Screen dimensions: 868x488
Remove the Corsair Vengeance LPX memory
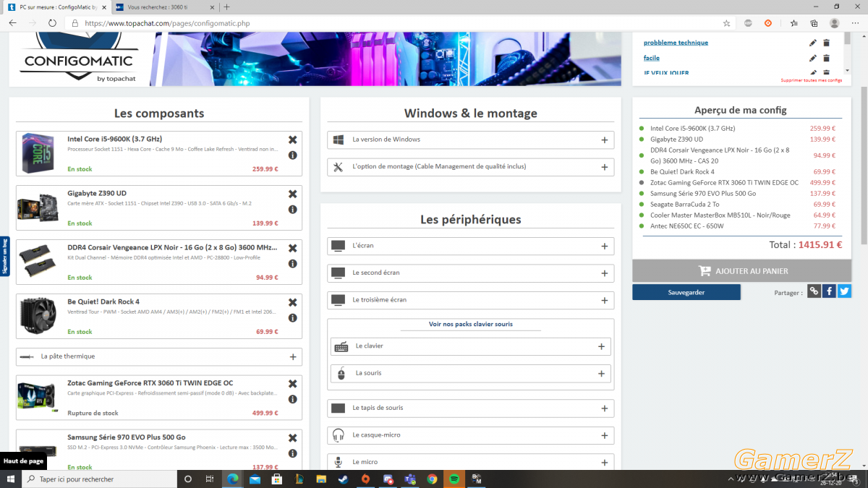(x=292, y=248)
